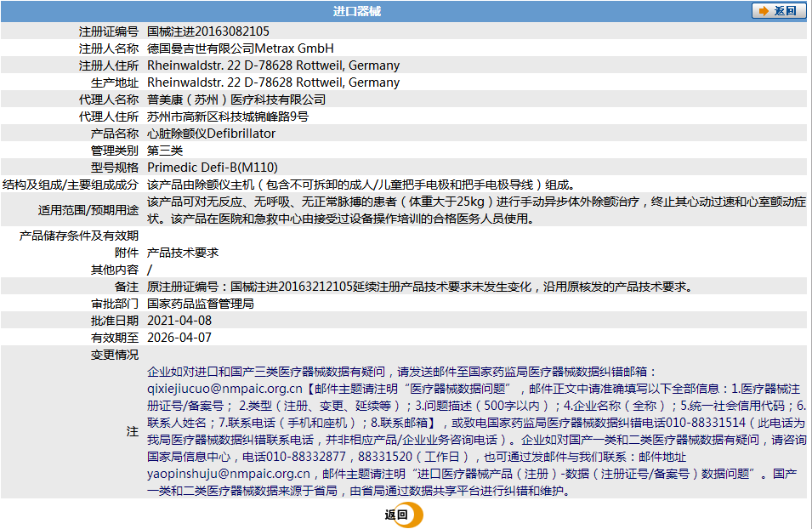Select agent address 苏州市高新区科技城锦峰路9号

tap(228, 117)
